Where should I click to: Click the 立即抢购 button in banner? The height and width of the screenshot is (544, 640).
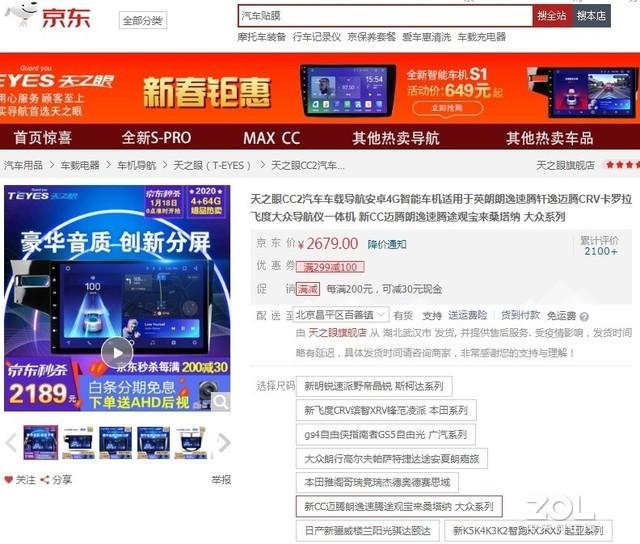[447, 108]
